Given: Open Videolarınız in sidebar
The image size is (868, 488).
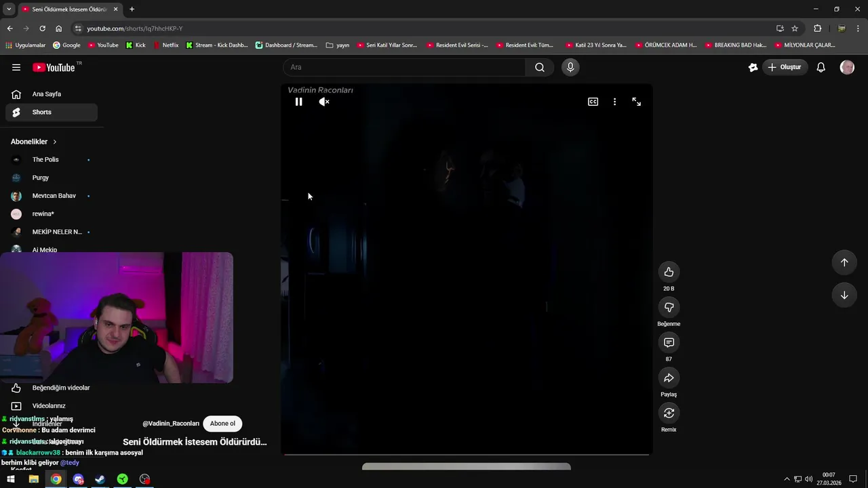Looking at the screenshot, I should [52, 405].
